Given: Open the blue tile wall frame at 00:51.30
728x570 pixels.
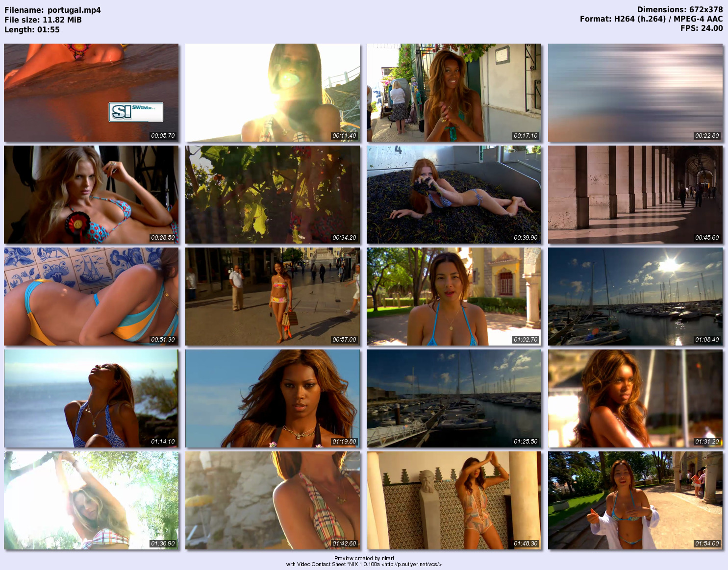Looking at the screenshot, I should [x=91, y=297].
